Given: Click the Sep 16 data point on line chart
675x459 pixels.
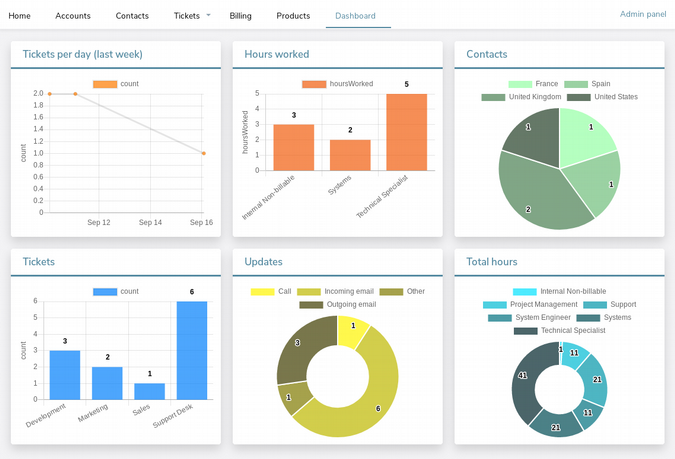Looking at the screenshot, I should tap(203, 153).
